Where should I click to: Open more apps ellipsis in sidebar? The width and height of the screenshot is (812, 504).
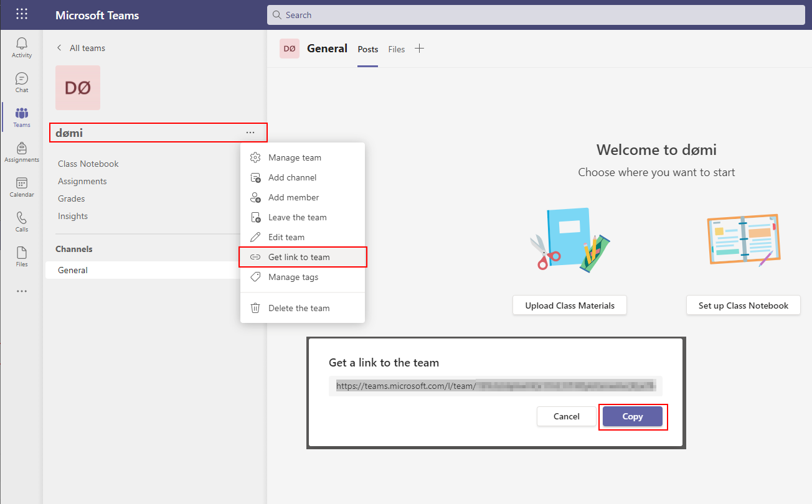pos(22,291)
